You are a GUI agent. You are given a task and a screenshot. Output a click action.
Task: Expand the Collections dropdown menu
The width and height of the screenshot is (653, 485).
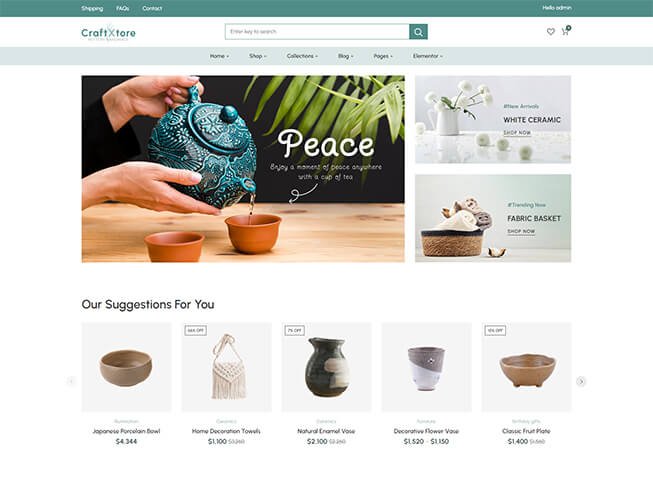pyautogui.click(x=302, y=56)
